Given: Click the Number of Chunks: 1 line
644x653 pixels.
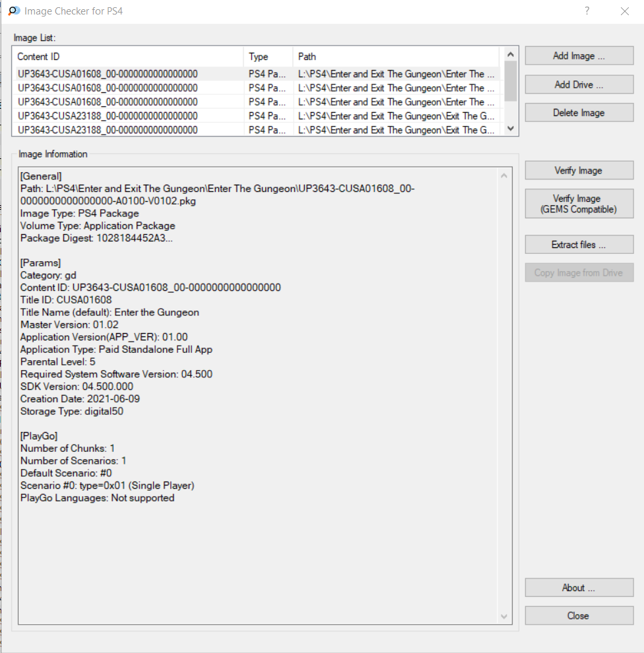Looking at the screenshot, I should (67, 449).
